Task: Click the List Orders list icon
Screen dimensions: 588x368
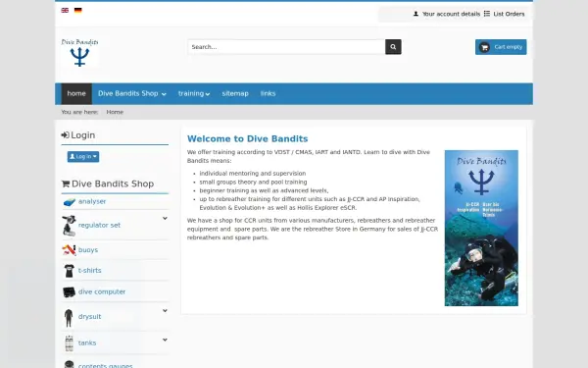Action: (x=487, y=14)
